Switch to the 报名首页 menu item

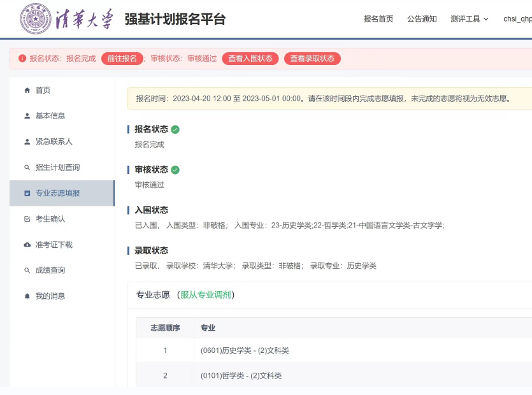pyautogui.click(x=378, y=20)
